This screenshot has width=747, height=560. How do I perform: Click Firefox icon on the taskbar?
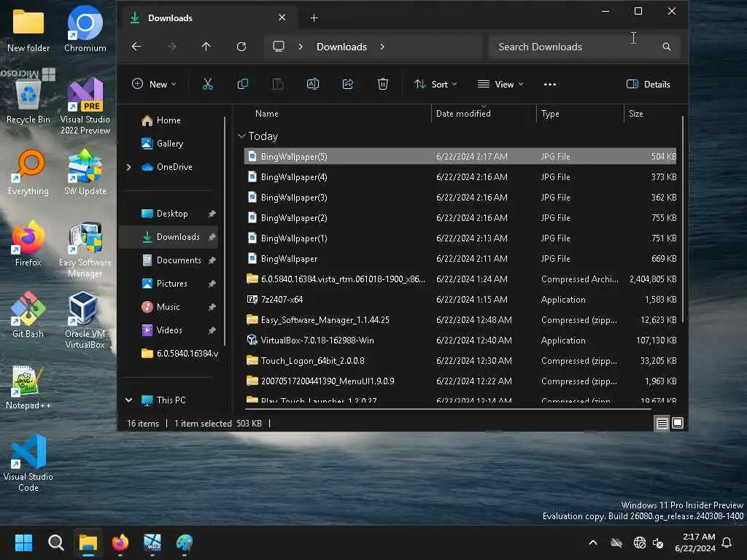120,542
